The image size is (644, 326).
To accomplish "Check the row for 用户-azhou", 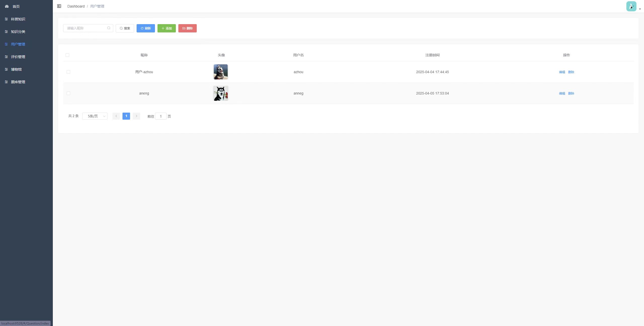I will point(68,72).
